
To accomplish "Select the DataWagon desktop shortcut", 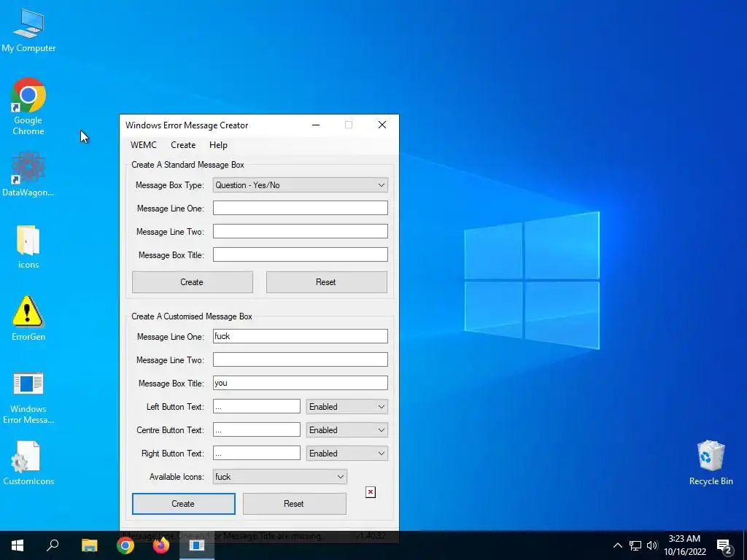I will tap(28, 174).
